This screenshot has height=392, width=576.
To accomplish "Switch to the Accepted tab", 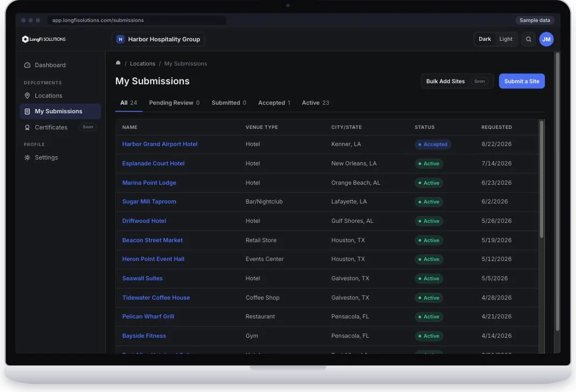I will point(274,103).
